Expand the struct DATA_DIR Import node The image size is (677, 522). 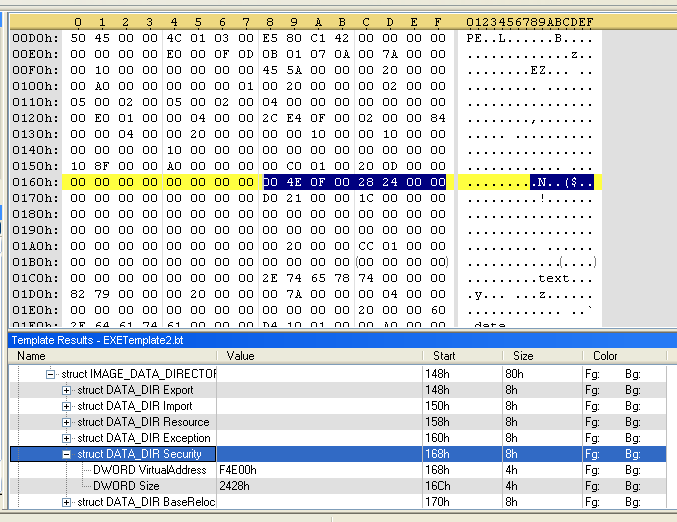(67, 406)
